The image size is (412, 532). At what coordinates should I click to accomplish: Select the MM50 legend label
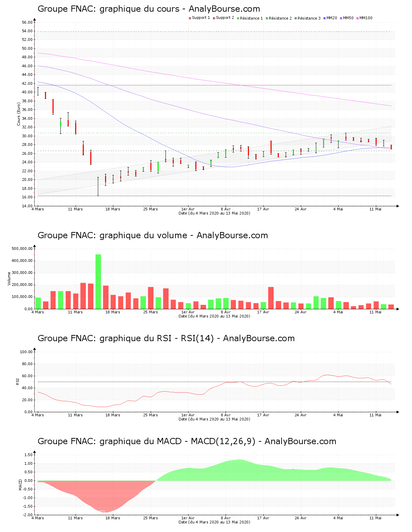click(348, 18)
